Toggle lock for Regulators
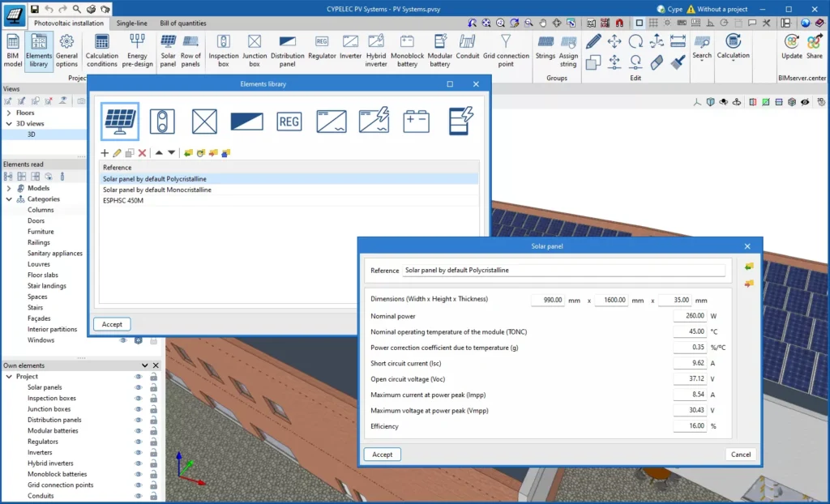Screen dimensions: 830x504 153,442
